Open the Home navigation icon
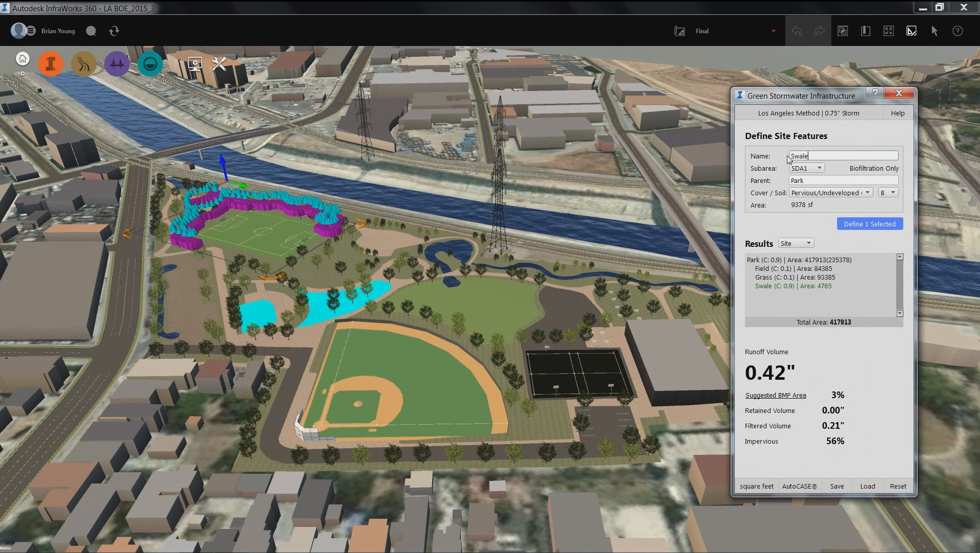This screenshot has height=553, width=980. (x=22, y=59)
